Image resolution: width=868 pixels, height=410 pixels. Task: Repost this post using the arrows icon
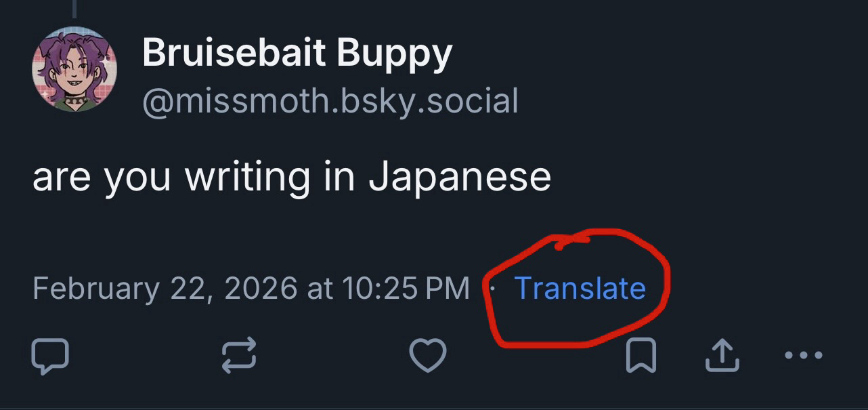[x=239, y=355]
